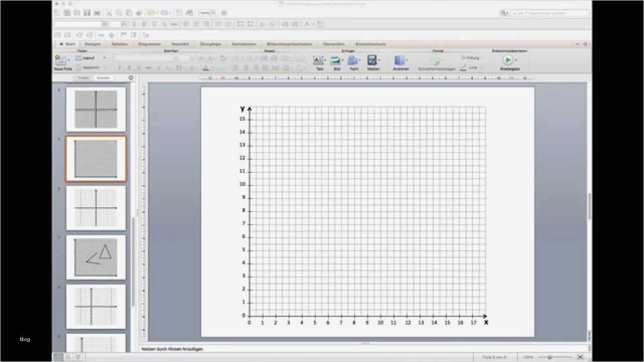Screen dimensions: 644x362
Task: Start slideshow with the Wiedergabe button
Action: click(x=508, y=60)
